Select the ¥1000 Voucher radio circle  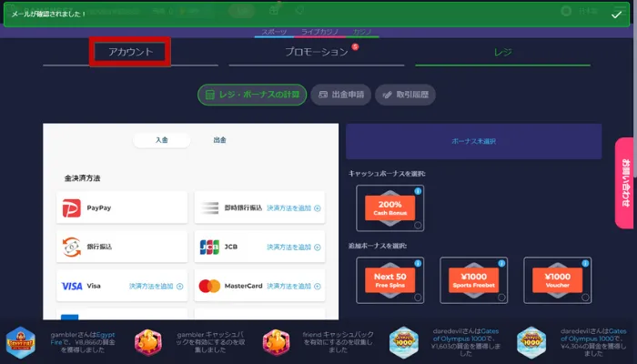click(x=585, y=298)
